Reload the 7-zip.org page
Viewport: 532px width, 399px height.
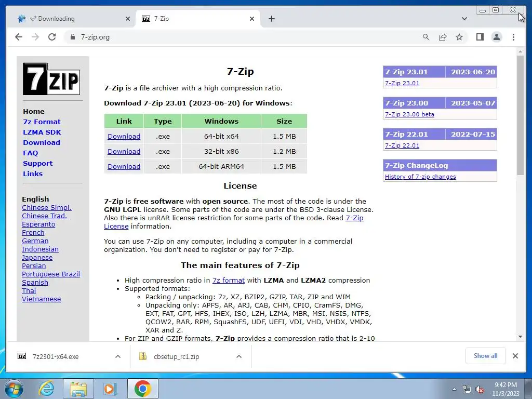[x=52, y=37]
